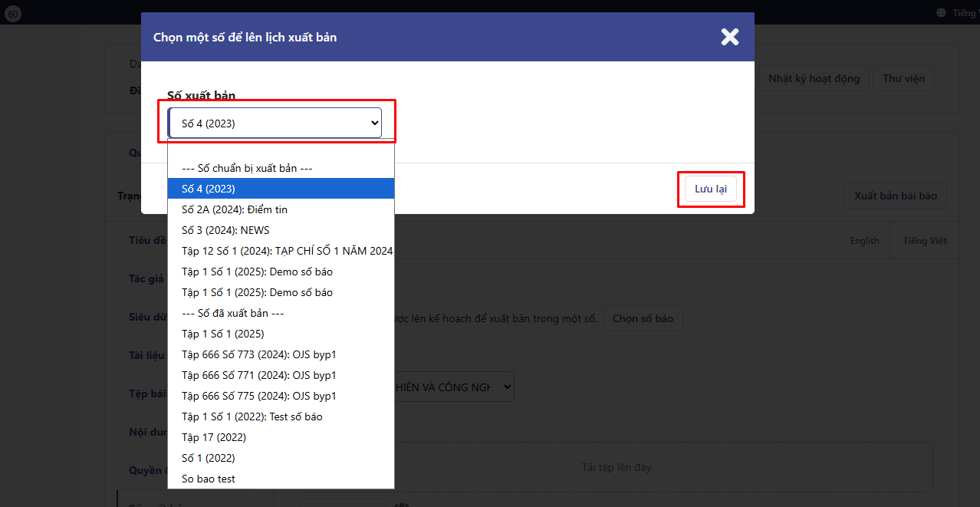The height and width of the screenshot is (507, 980).
Task: Click the Số xuất bản dropdown arrow
Action: [x=374, y=123]
